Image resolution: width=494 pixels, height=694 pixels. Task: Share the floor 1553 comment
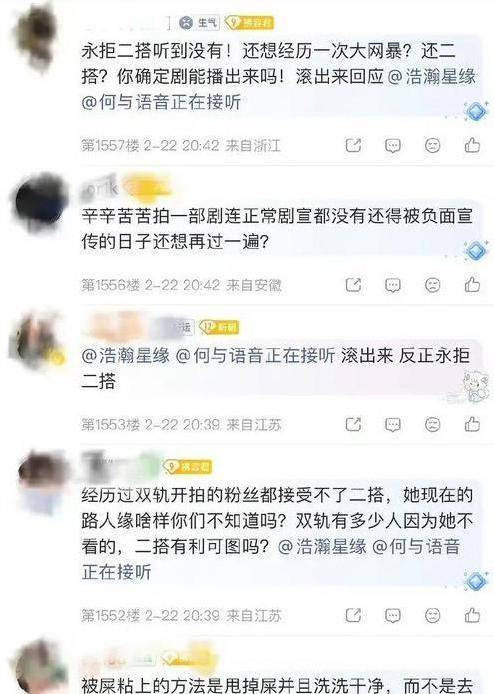tap(353, 424)
